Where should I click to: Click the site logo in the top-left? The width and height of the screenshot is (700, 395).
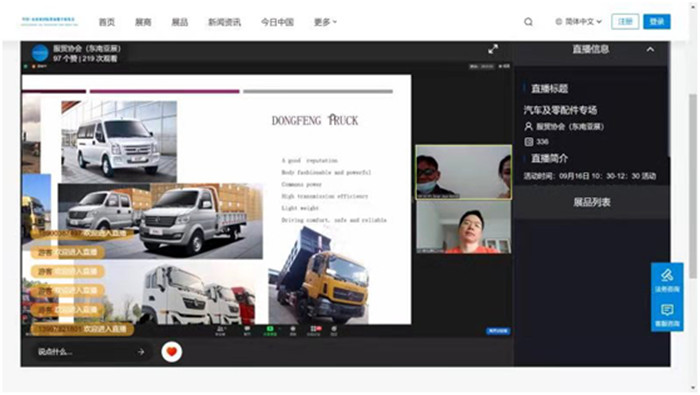pyautogui.click(x=49, y=21)
